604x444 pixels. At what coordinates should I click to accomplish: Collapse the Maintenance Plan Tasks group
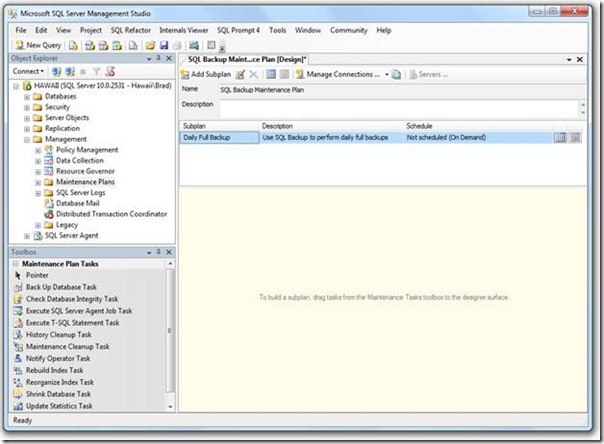pyautogui.click(x=15, y=264)
